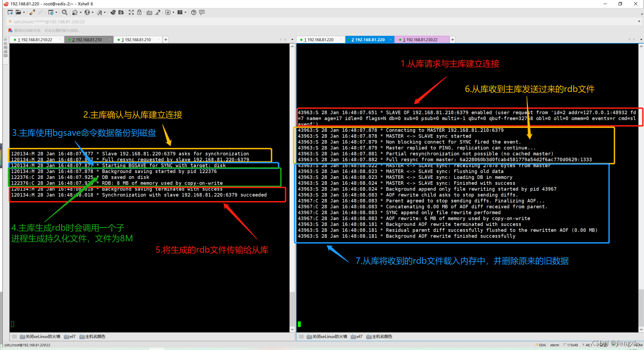Expand the Properties dropdown arrow

click(x=56, y=12)
